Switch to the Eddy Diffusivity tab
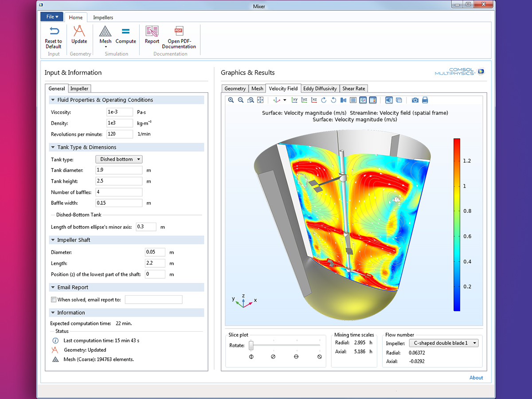The height and width of the screenshot is (399, 532). 320,88
